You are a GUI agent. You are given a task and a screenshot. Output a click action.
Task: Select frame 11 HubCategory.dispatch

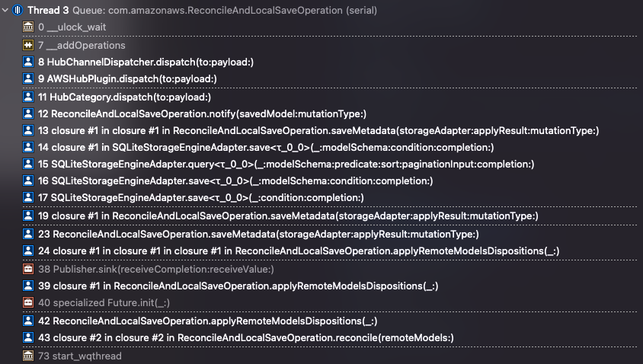124,97
